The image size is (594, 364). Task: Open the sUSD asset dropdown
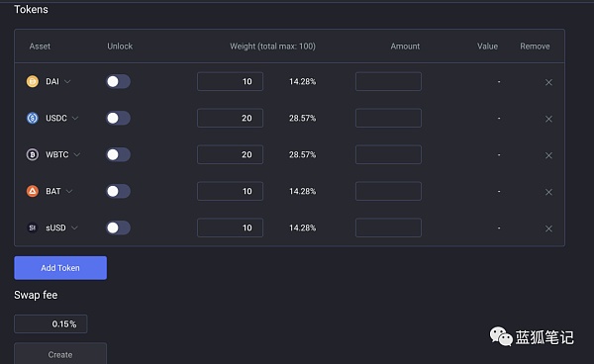click(74, 227)
